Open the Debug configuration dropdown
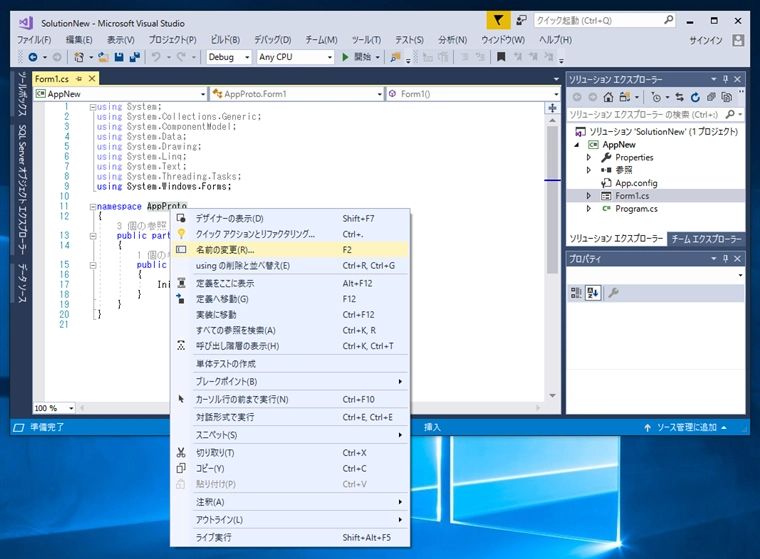The image size is (760, 559). tap(229, 57)
